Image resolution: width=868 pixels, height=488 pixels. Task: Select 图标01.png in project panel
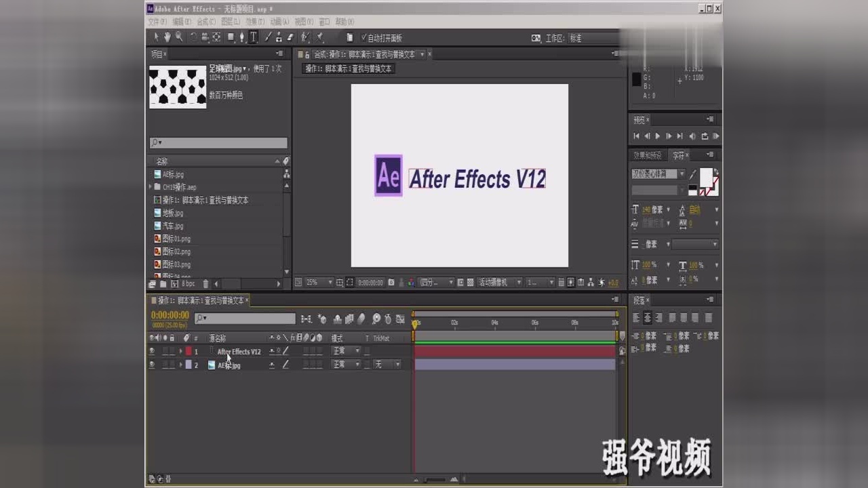click(x=176, y=239)
